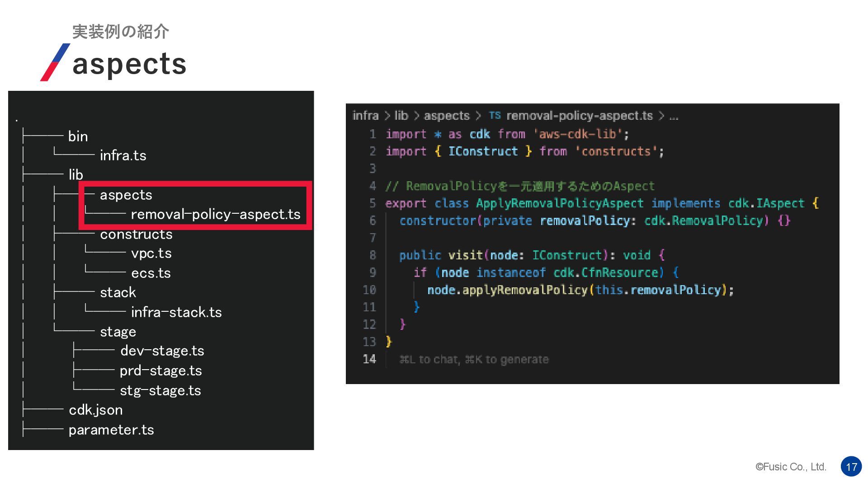The image size is (868, 488).
Task: Click line number 5 in editor
Action: point(373,203)
